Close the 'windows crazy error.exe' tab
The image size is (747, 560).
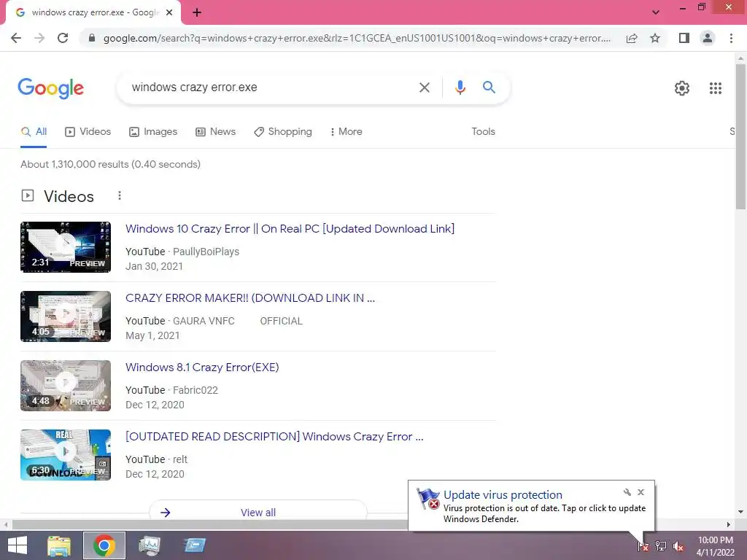[x=169, y=13]
